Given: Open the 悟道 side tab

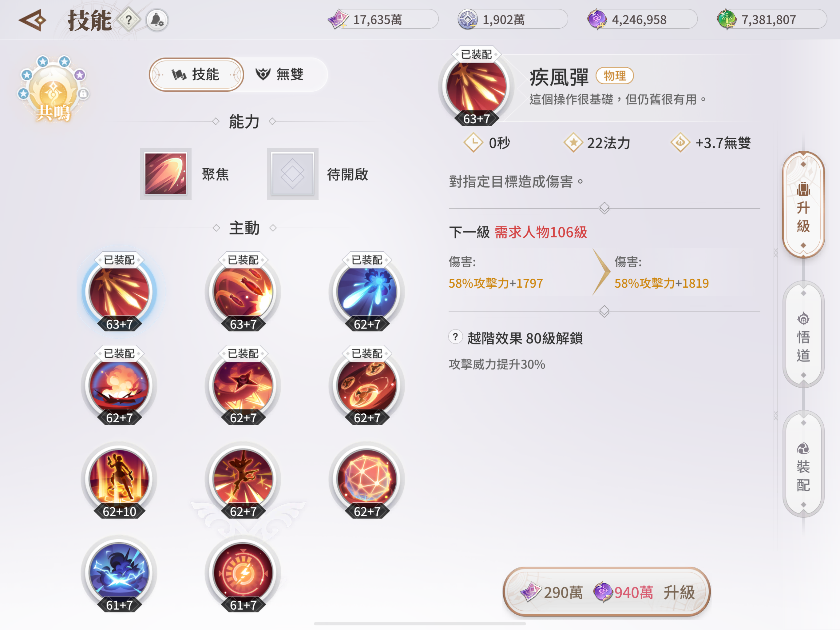Looking at the screenshot, I should tap(803, 335).
